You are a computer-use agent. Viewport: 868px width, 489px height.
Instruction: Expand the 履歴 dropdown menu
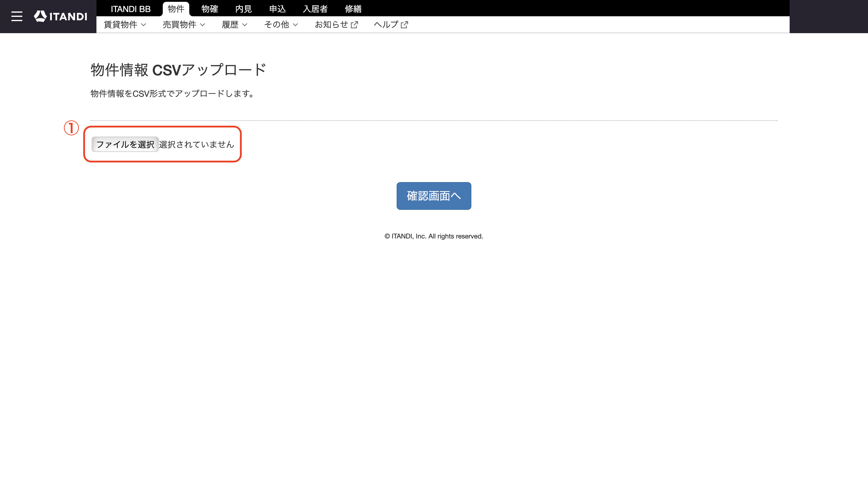pos(234,25)
